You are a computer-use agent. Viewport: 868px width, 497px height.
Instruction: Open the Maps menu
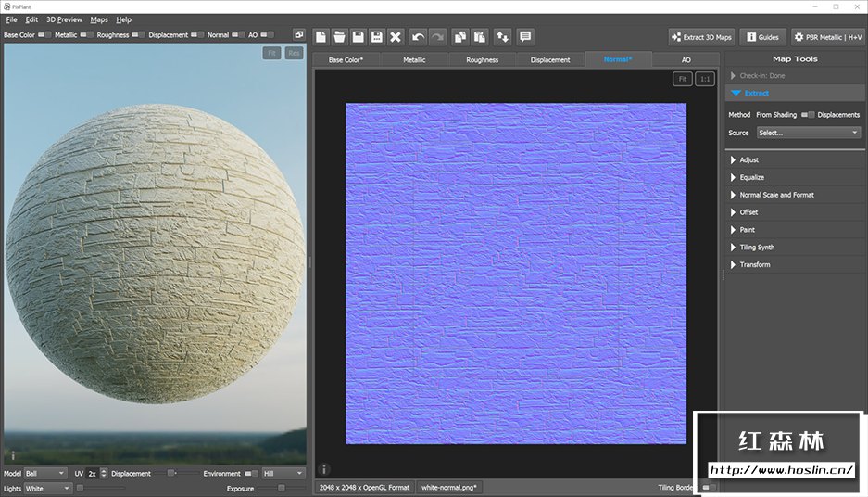pyautogui.click(x=99, y=19)
